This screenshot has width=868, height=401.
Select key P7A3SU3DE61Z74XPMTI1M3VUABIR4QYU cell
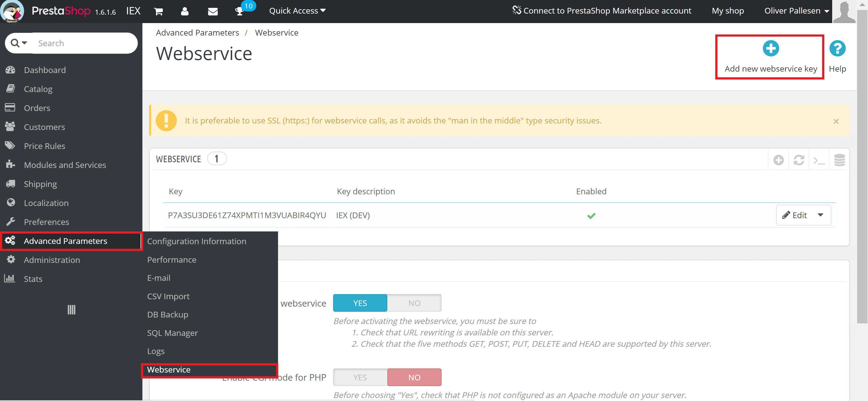247,215
